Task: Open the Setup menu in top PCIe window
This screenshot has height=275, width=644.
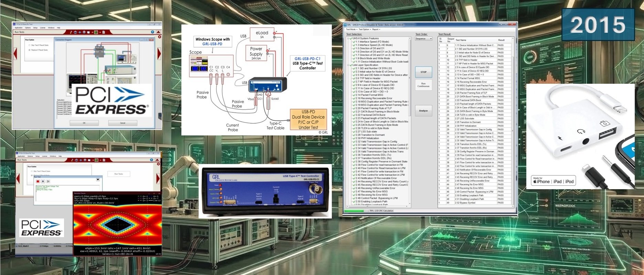Action: [x=35, y=28]
